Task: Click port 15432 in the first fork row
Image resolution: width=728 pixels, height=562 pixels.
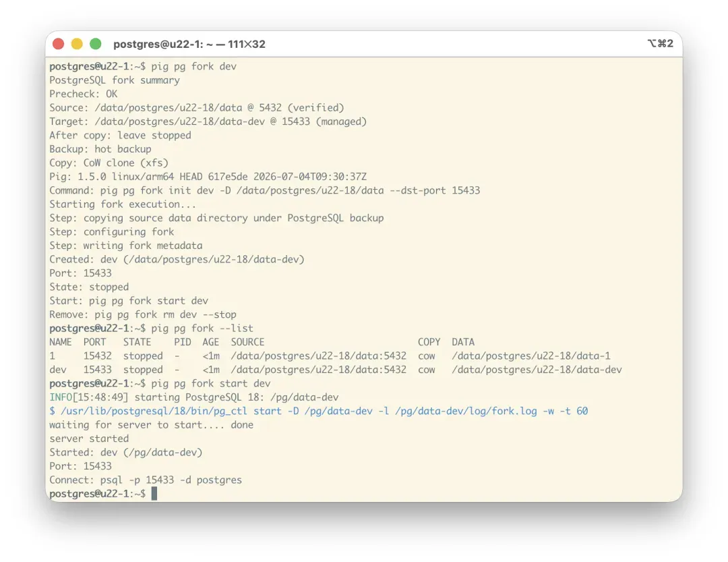Action: coord(98,356)
